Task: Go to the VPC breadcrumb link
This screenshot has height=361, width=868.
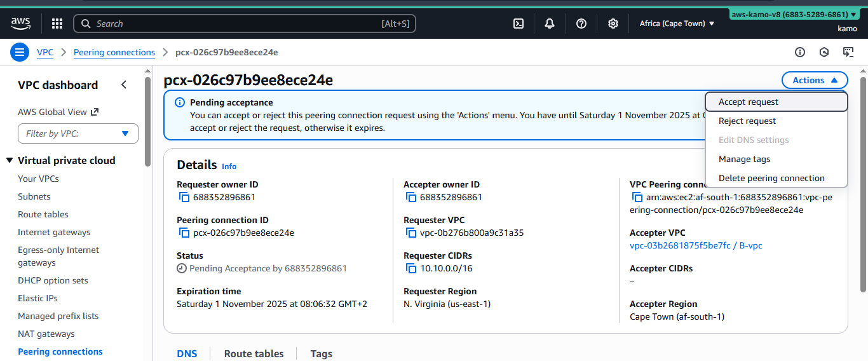Action: 45,52
